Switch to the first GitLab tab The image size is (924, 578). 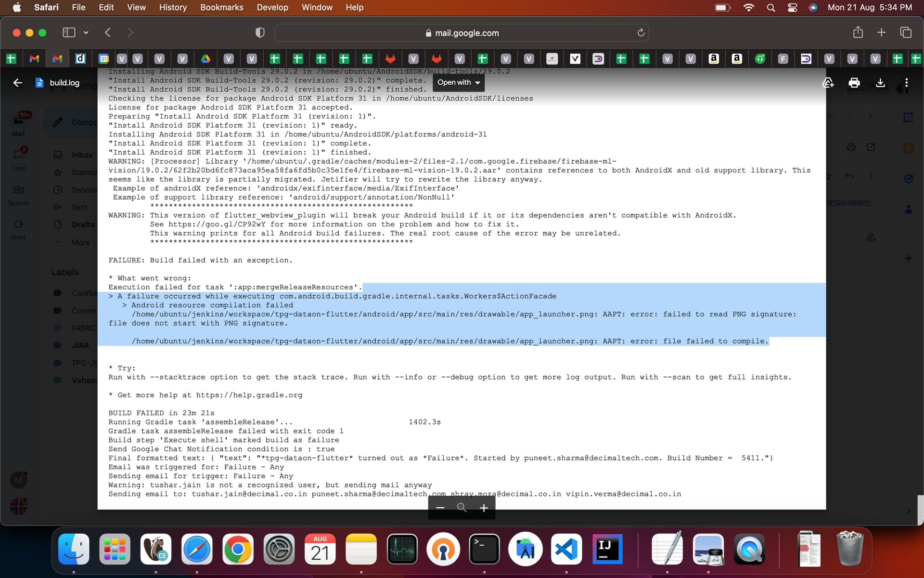point(390,59)
